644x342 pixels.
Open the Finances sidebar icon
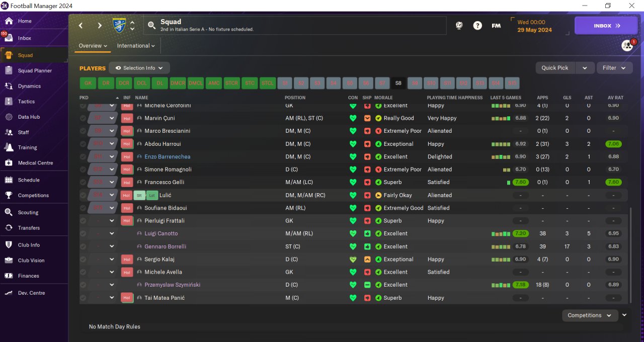pos(9,276)
